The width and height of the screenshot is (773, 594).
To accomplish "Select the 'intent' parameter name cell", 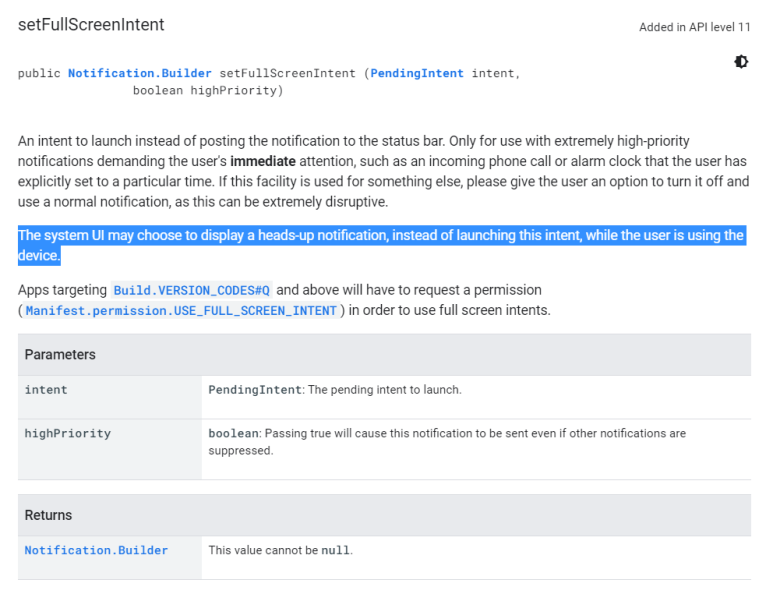I will point(46,390).
